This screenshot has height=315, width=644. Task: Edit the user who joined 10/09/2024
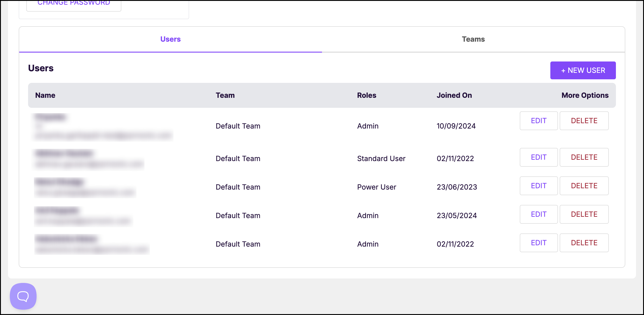click(x=539, y=121)
